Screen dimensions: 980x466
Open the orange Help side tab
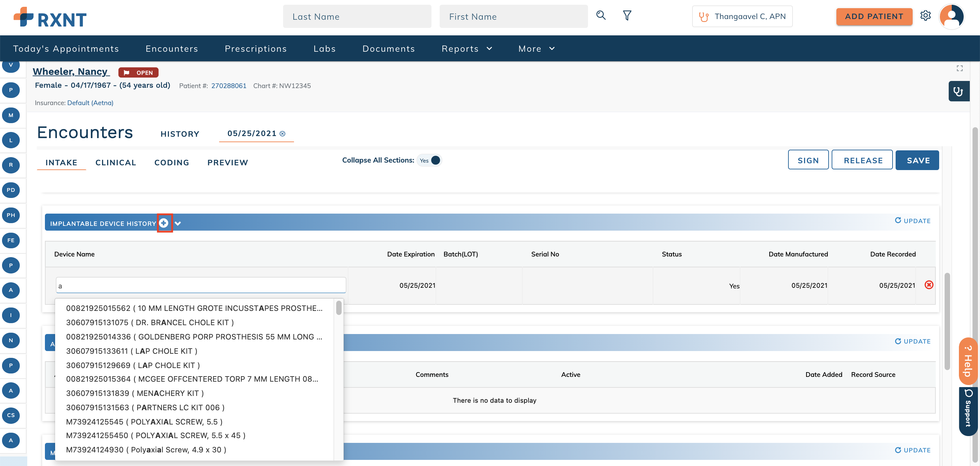[x=968, y=361]
